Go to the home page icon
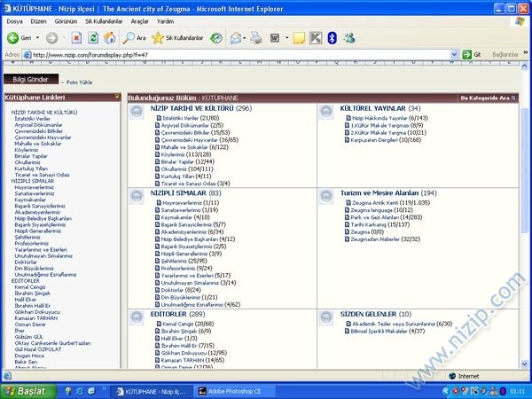 point(110,38)
